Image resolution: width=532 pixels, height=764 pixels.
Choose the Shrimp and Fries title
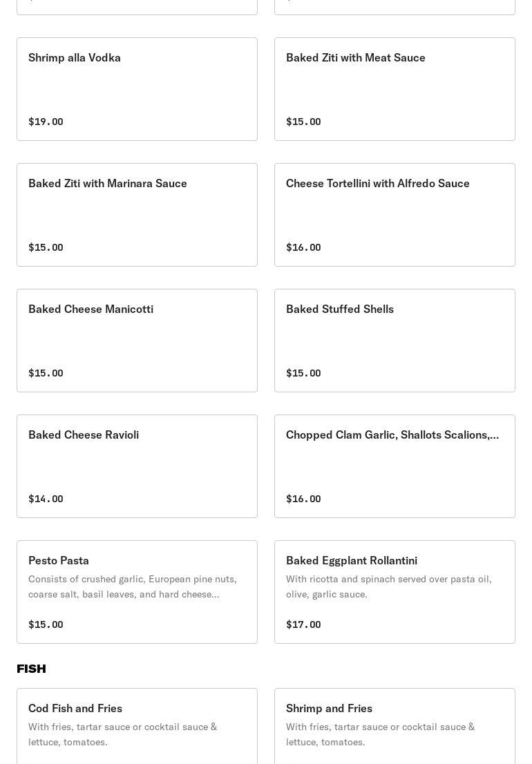(329, 708)
